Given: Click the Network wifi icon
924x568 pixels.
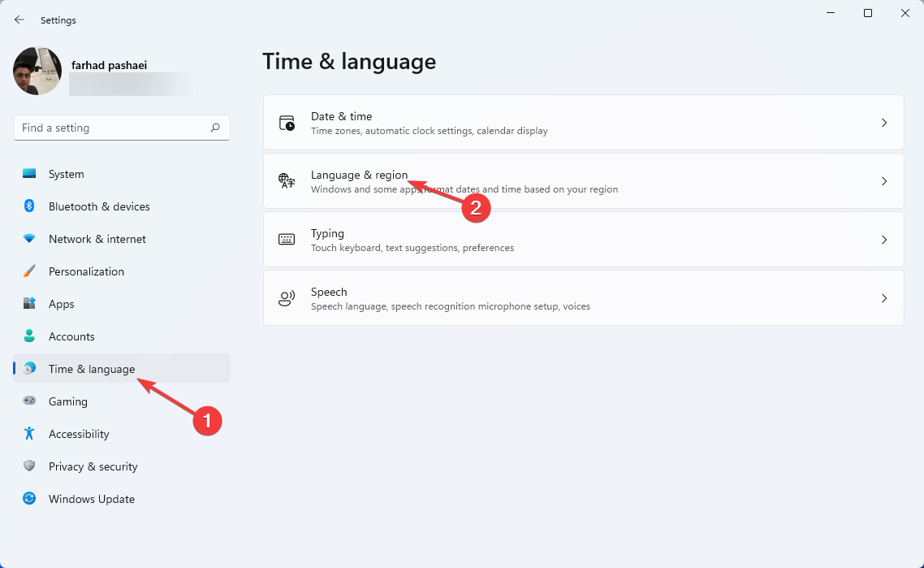Looking at the screenshot, I should (x=29, y=238).
